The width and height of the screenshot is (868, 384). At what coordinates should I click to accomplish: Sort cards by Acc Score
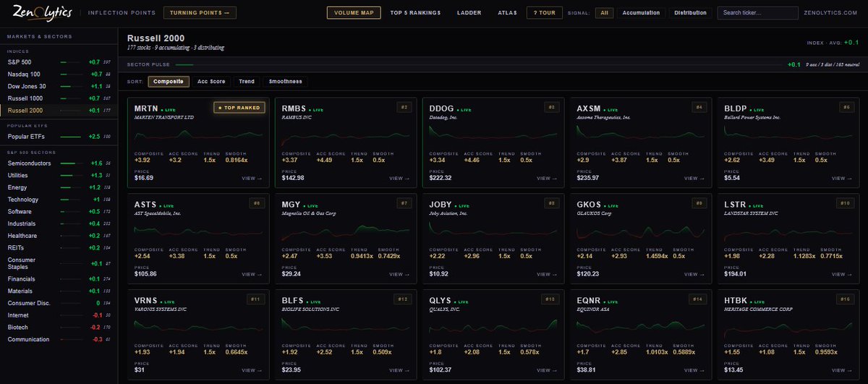[211, 82]
